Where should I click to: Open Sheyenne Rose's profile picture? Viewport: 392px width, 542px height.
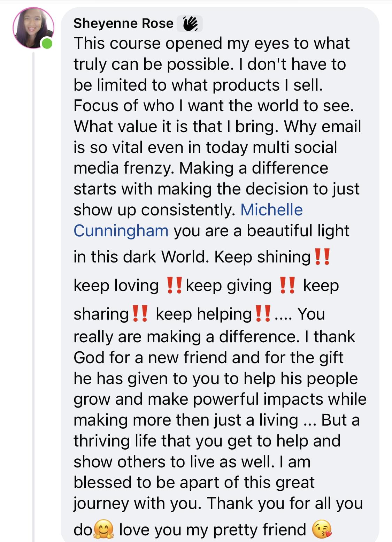[x=33, y=28]
